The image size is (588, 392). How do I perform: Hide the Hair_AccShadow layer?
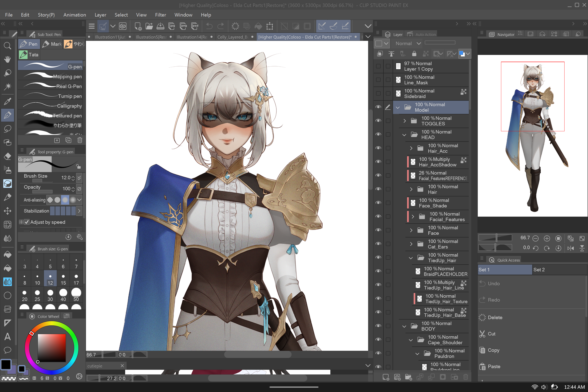[378, 162]
